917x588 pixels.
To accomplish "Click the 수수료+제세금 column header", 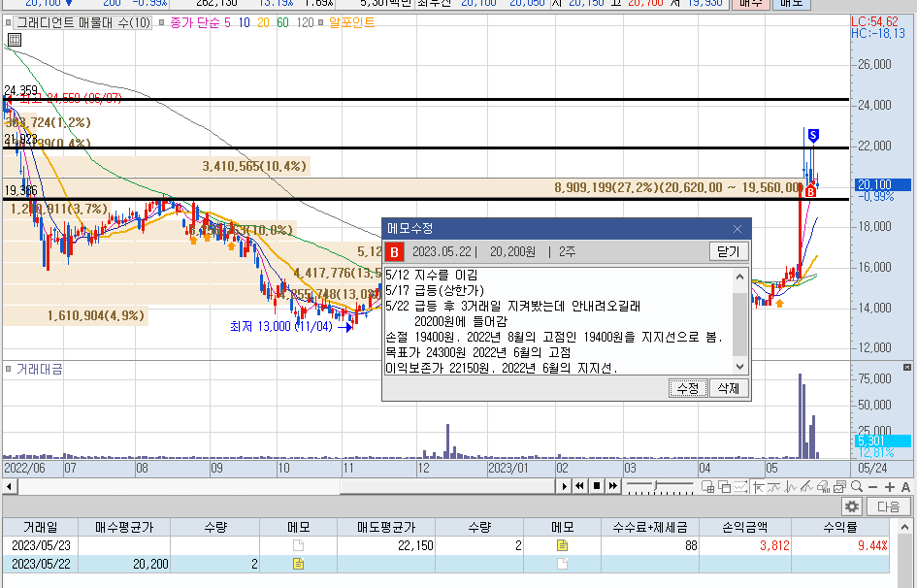I will (x=650, y=527).
